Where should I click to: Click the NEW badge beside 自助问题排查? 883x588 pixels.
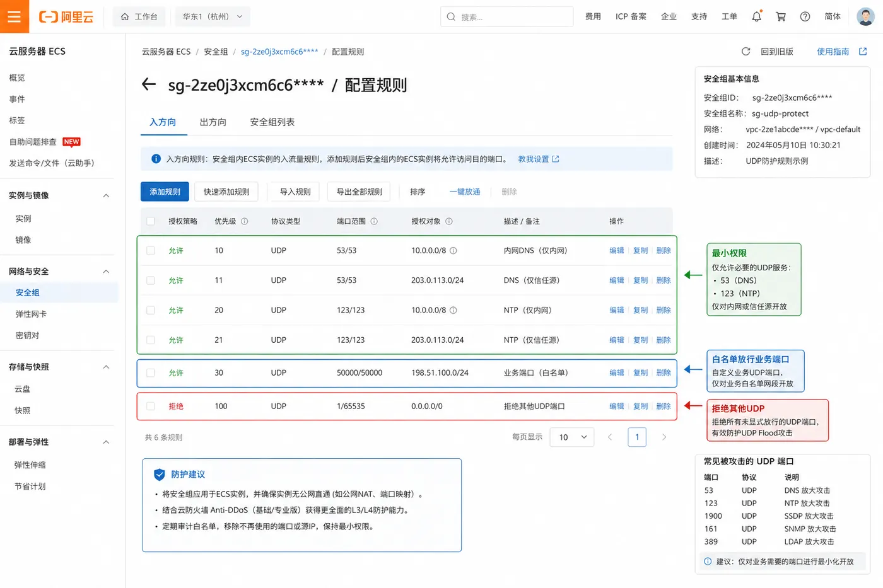pos(72,142)
